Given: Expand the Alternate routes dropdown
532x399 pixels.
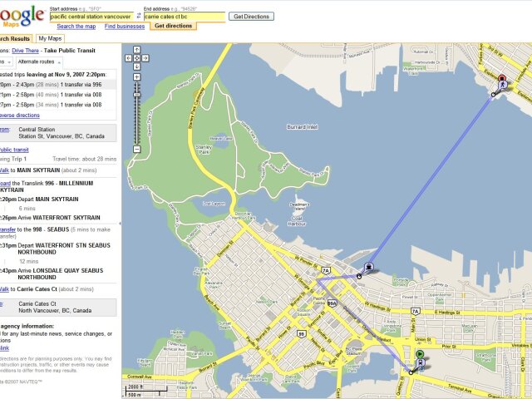Looking at the screenshot, I should (39, 62).
